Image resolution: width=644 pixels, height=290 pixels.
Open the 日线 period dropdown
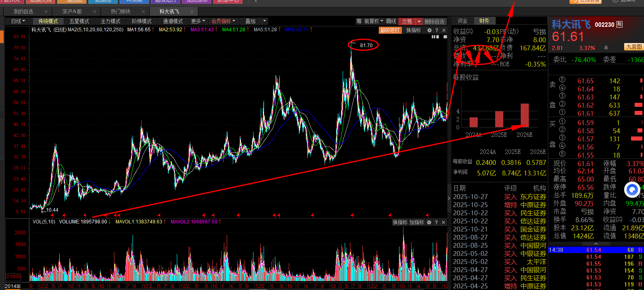click(x=18, y=21)
